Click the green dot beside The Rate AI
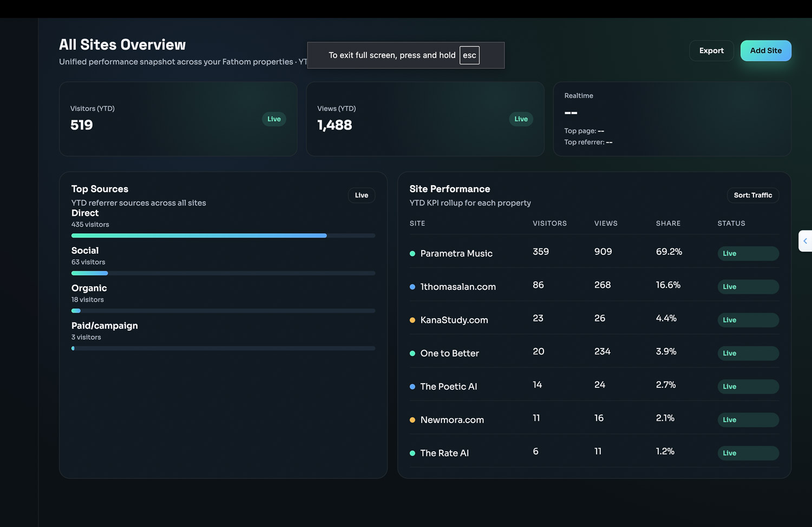Viewport: 812px width, 527px height. click(x=412, y=453)
